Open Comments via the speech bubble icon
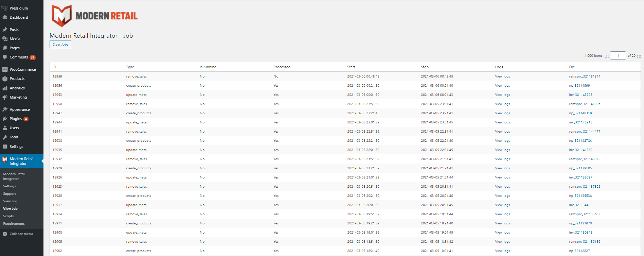 [5, 57]
